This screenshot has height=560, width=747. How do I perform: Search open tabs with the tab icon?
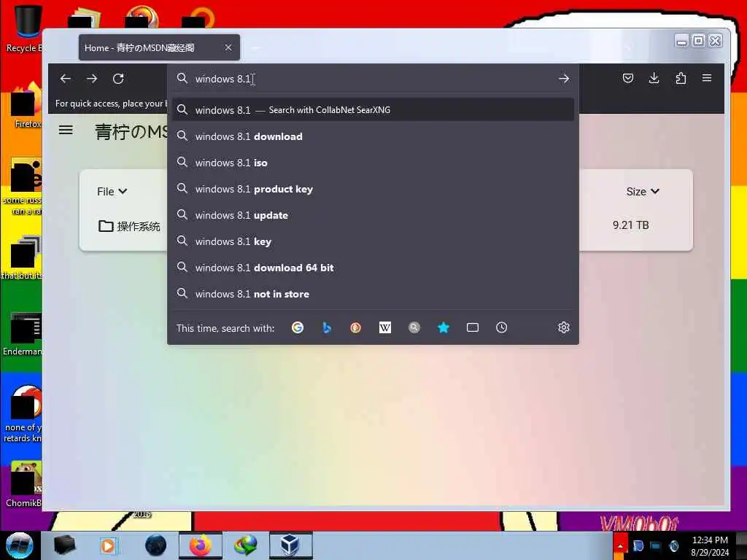pyautogui.click(x=473, y=327)
